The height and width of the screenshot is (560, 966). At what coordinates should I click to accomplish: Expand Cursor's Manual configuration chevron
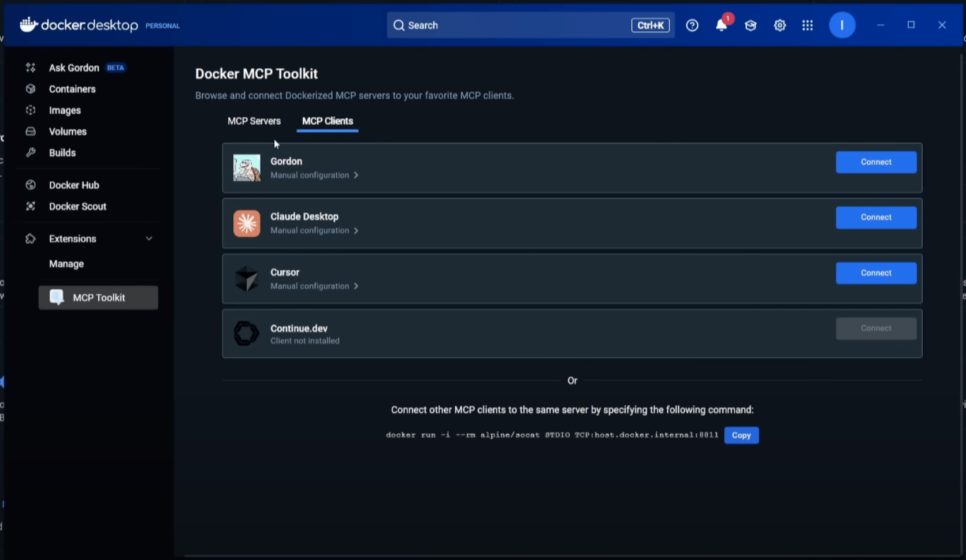[x=356, y=286]
